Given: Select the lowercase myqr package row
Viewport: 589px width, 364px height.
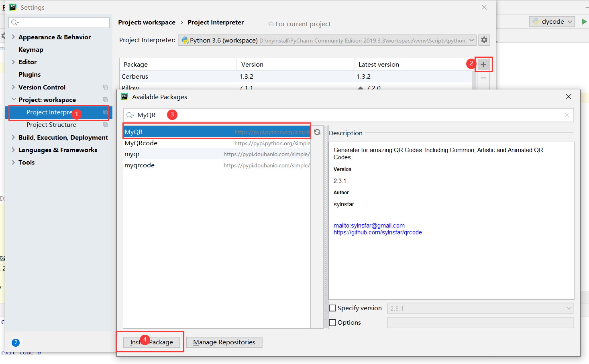Looking at the screenshot, I should pyautogui.click(x=217, y=154).
